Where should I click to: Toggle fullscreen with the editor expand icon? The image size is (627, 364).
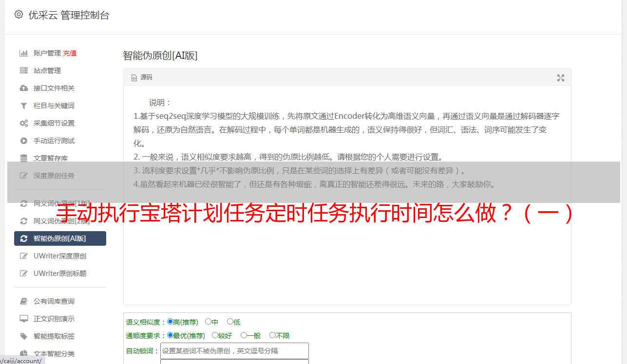(561, 78)
